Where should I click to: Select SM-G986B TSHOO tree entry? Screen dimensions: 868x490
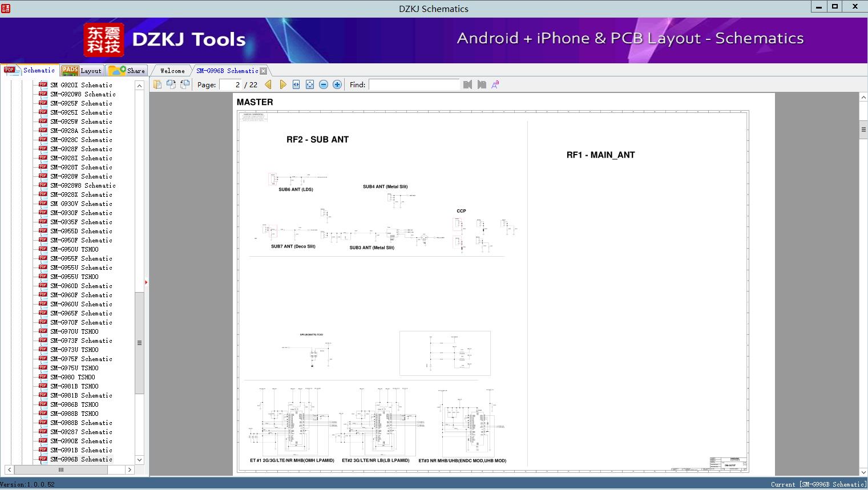coord(74,404)
